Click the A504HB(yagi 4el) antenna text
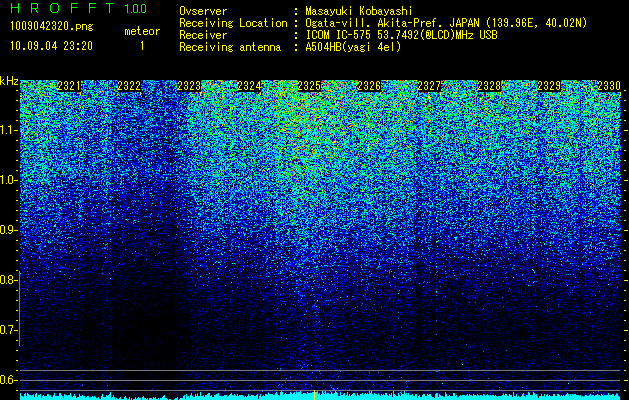The image size is (629, 400). [x=353, y=47]
